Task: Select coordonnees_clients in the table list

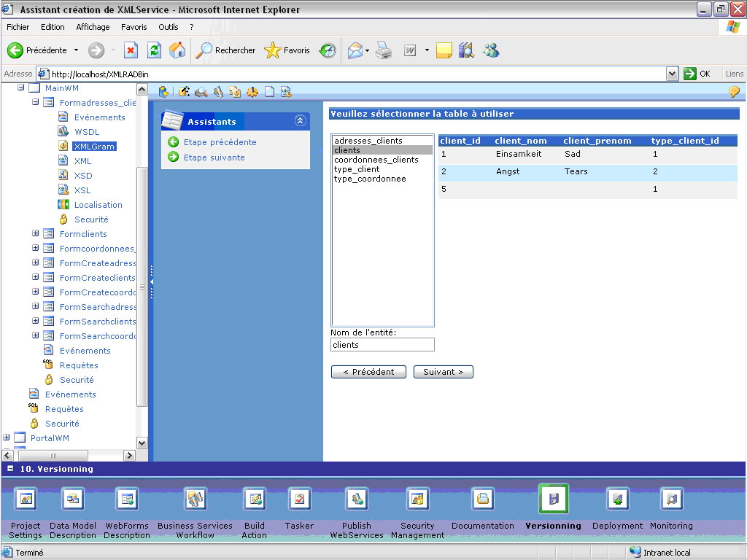Action: (376, 160)
